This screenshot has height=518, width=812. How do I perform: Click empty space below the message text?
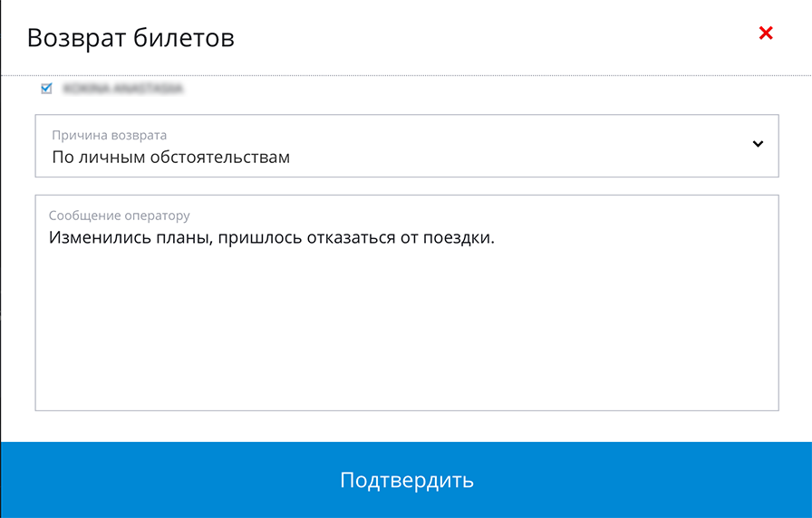click(x=406, y=344)
